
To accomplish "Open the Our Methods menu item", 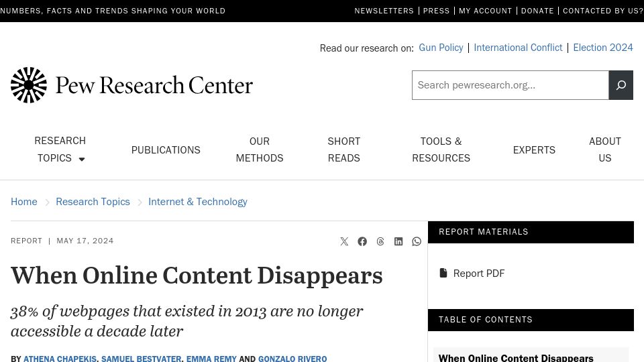I will click(260, 149).
